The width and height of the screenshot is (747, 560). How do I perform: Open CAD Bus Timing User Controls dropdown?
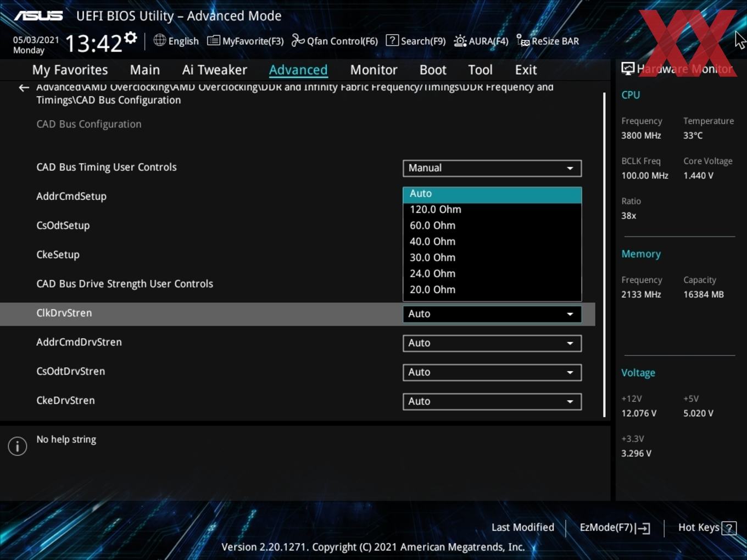[x=492, y=168]
